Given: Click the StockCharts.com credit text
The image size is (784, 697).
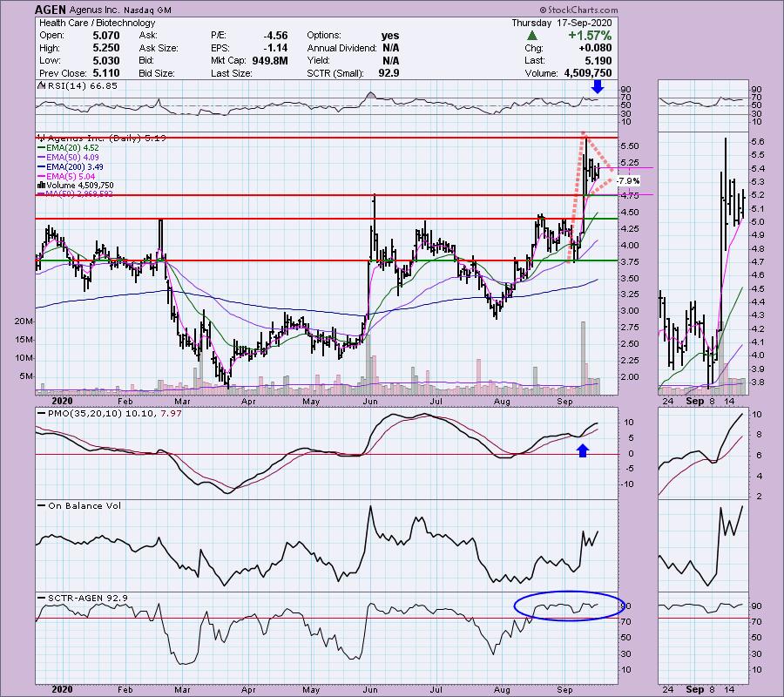Looking at the screenshot, I should tap(578, 10).
